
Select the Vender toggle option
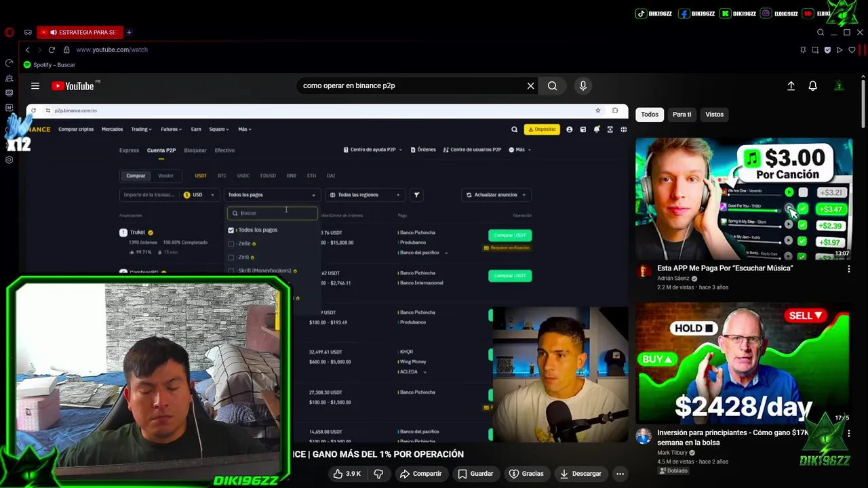tap(165, 176)
